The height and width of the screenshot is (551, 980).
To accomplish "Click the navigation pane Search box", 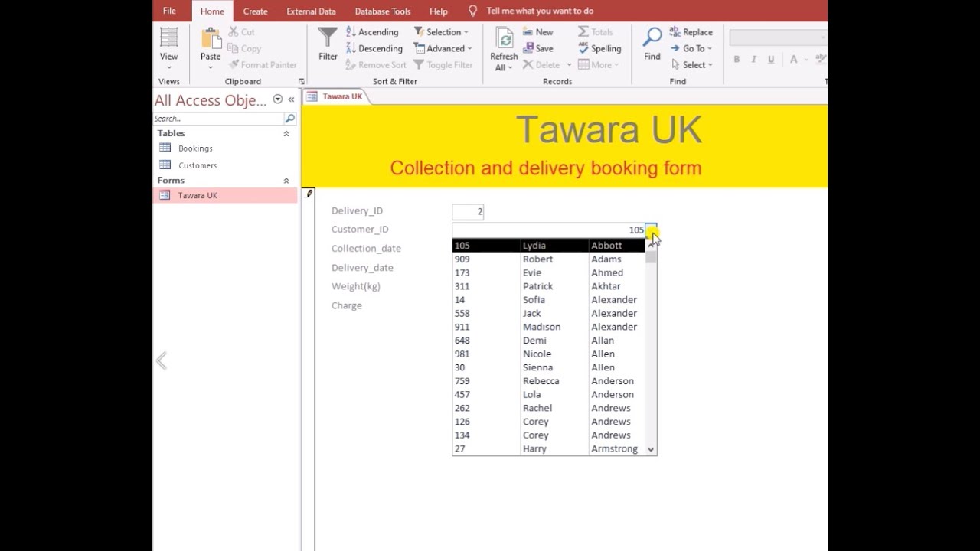I will pyautogui.click(x=218, y=119).
